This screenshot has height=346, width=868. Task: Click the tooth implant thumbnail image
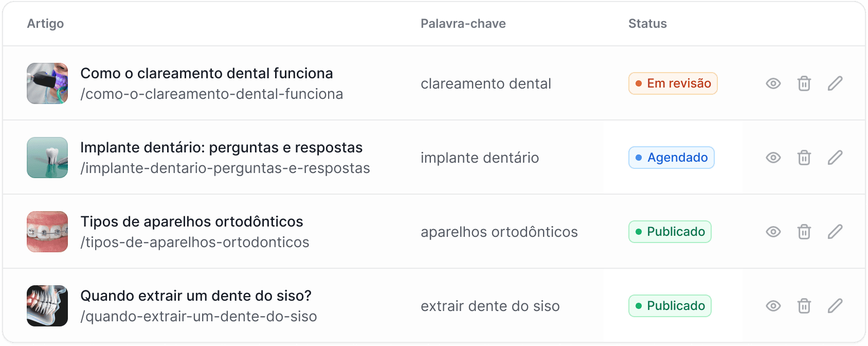(47, 158)
